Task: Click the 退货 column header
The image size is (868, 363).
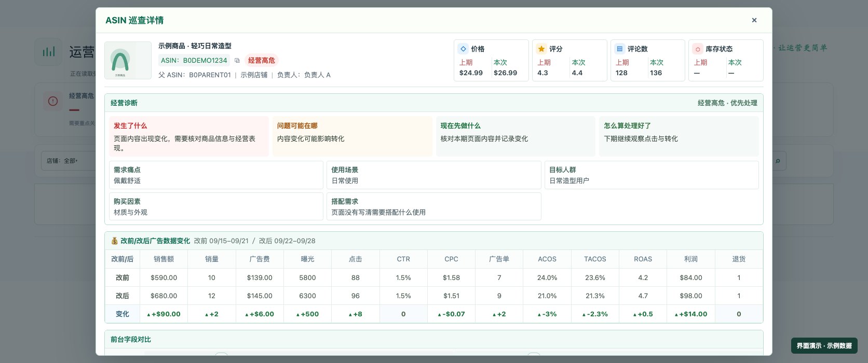Action: (739, 259)
